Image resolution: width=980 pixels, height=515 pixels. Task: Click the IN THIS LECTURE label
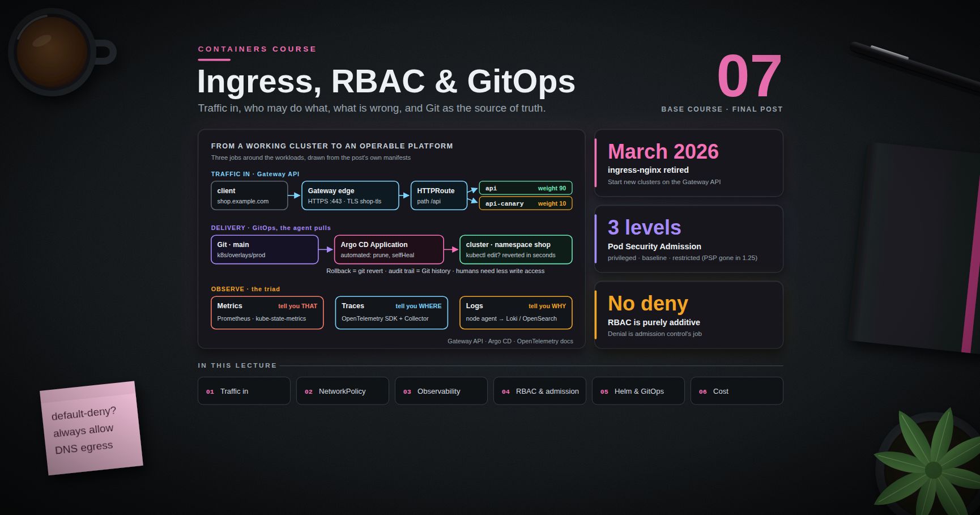(237, 365)
